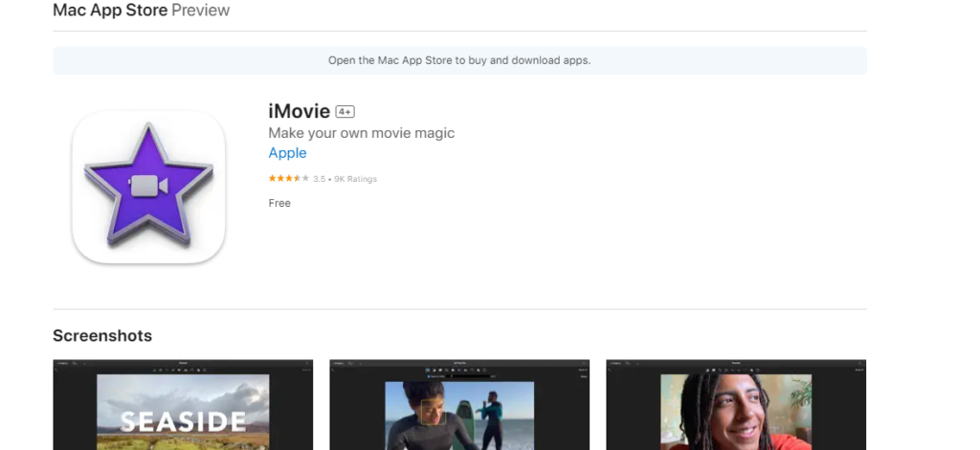Open the Seaside title screenshot thumbnail
Image resolution: width=980 pixels, height=450 pixels.
tap(183, 405)
